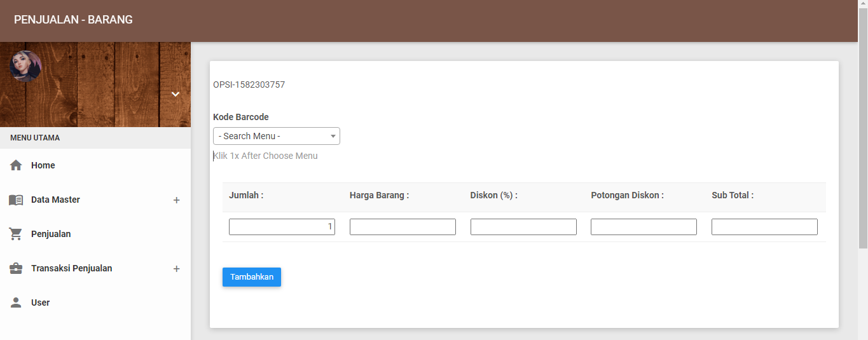Screen dimensions: 868x340
Task: Click the Data Master book icon
Action: pos(16,200)
